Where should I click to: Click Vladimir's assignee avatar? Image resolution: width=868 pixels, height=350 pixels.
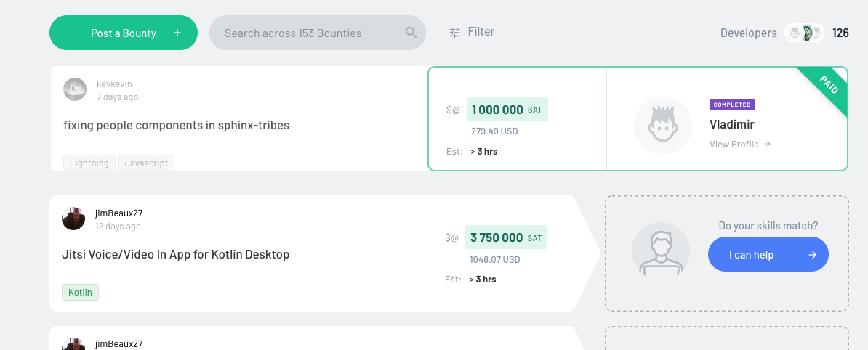662,125
